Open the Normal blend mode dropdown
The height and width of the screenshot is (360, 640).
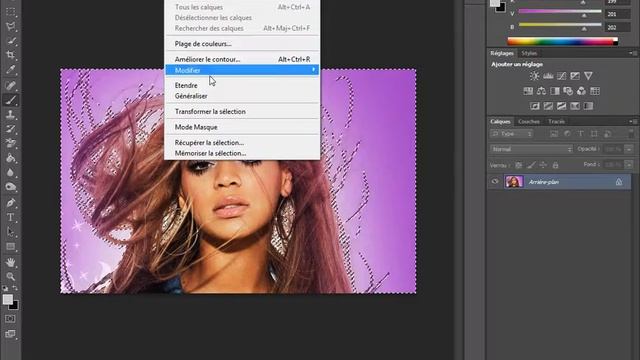pyautogui.click(x=531, y=149)
